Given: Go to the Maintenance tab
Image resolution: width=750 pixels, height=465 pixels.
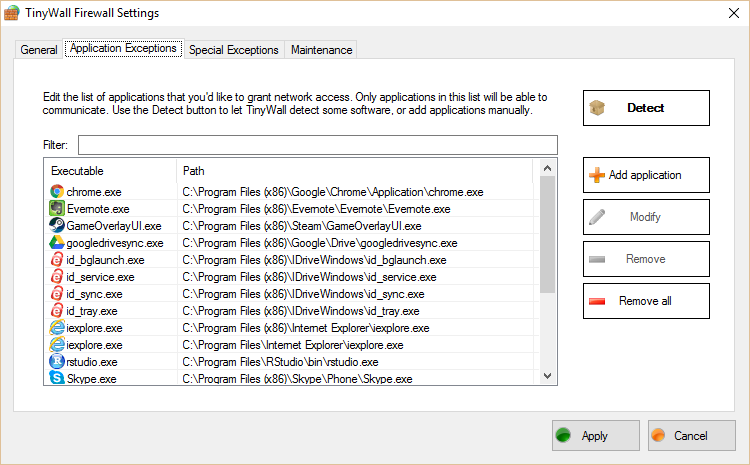Looking at the screenshot, I should (x=321, y=50).
